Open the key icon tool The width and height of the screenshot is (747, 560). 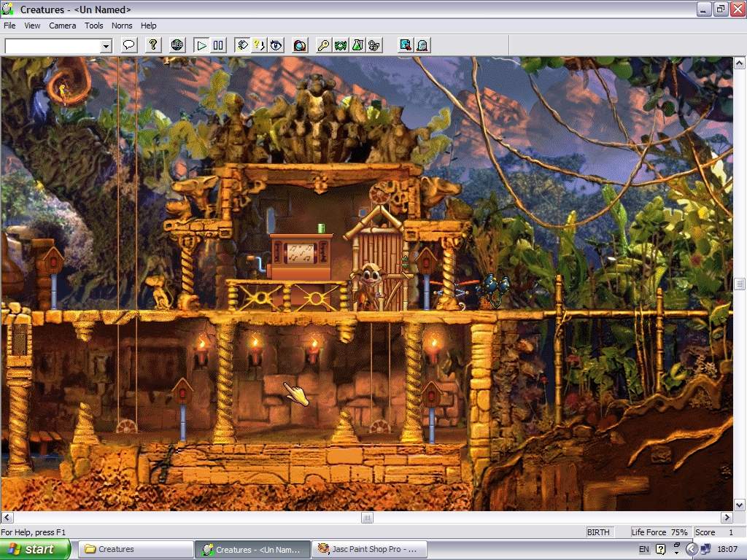[324, 45]
